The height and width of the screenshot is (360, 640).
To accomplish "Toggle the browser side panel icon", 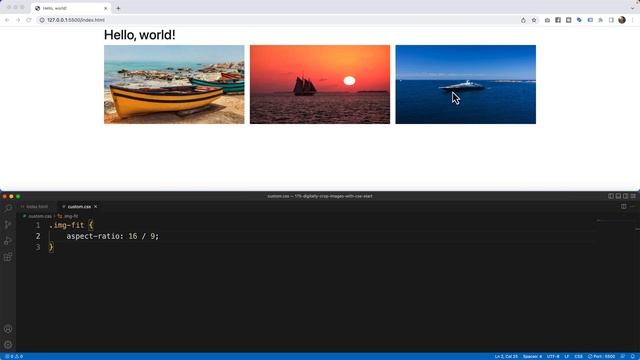I will tap(611, 20).
